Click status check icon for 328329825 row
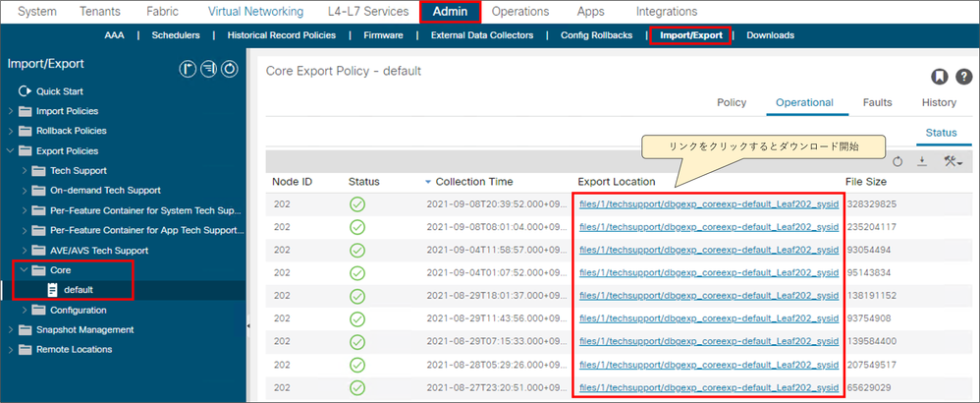The width and height of the screenshot is (980, 403). (x=356, y=204)
